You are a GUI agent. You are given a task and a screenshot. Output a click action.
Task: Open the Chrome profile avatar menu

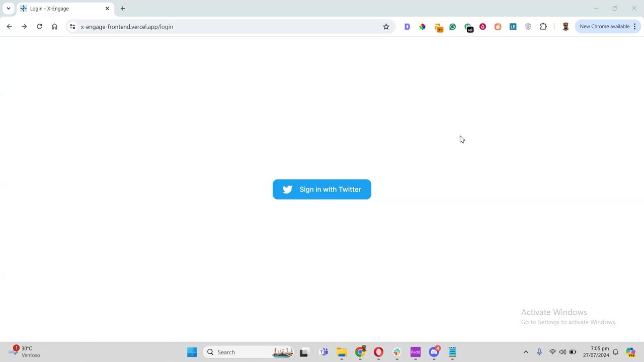[x=566, y=27]
